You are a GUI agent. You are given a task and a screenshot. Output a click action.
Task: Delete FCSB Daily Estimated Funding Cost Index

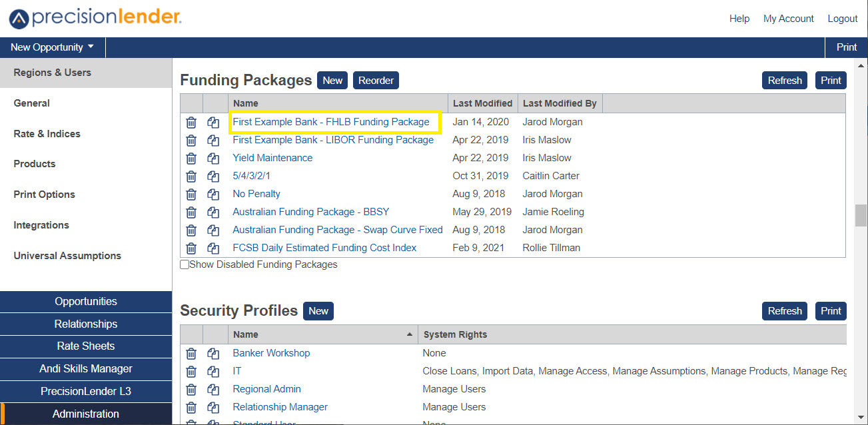point(191,248)
